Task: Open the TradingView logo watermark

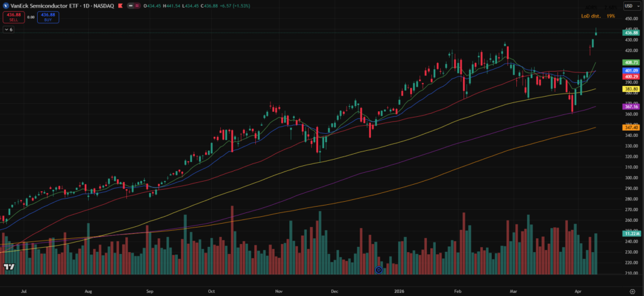Action: coord(9,266)
